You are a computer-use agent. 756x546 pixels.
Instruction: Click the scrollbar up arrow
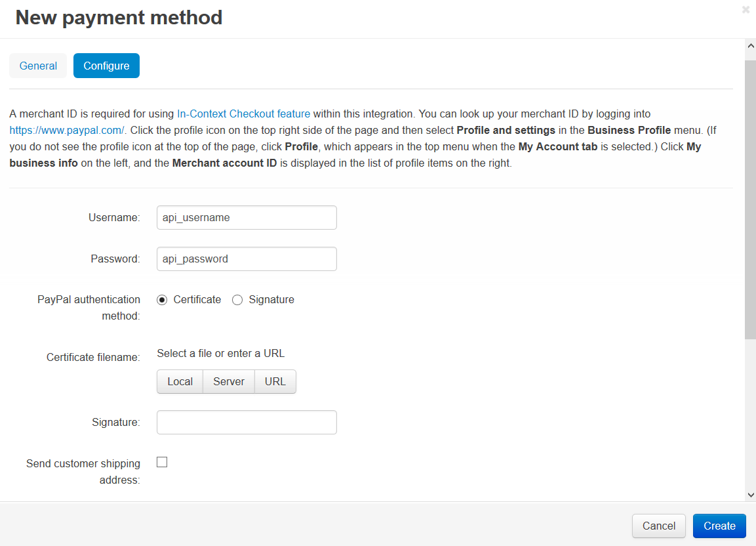coord(751,46)
